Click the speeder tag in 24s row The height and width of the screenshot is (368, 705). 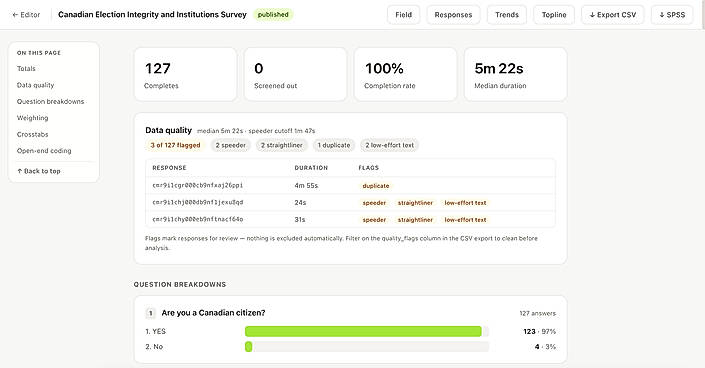pos(374,203)
